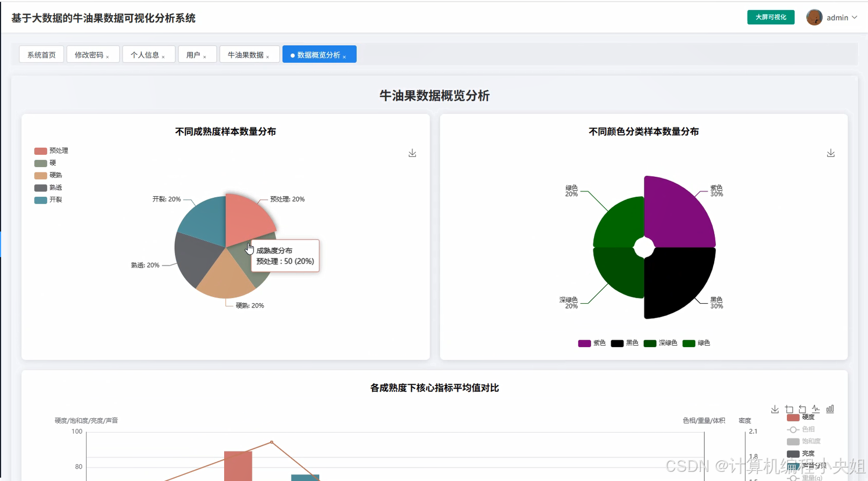Close the 牛油果数据 tab
The image size is (868, 481).
(268, 56)
